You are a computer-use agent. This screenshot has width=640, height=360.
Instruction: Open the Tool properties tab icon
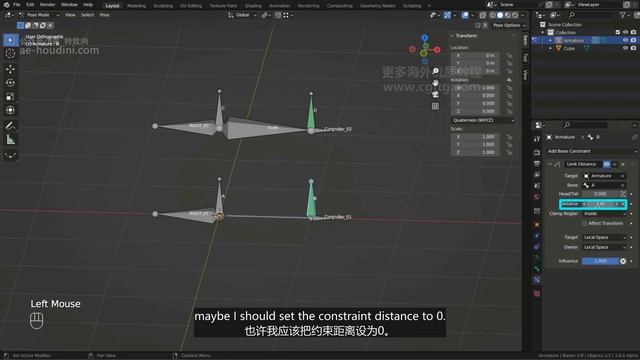pos(537,139)
